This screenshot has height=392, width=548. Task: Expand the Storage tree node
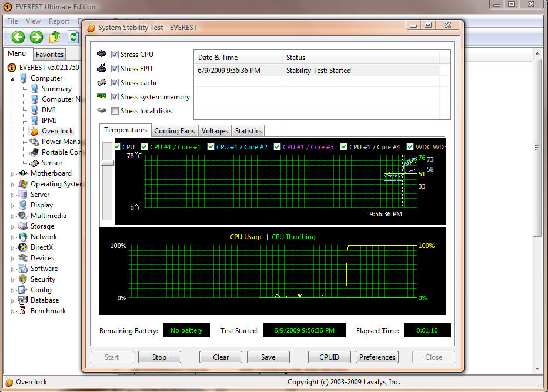tap(12, 227)
